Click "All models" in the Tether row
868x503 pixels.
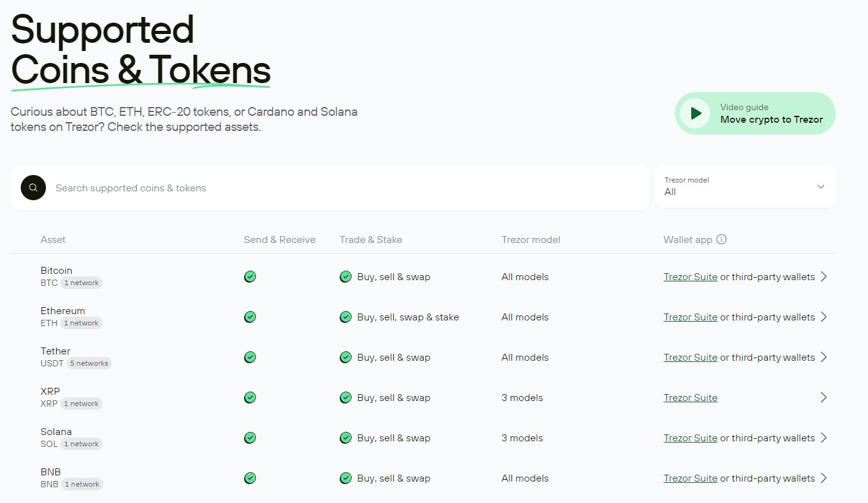525,358
